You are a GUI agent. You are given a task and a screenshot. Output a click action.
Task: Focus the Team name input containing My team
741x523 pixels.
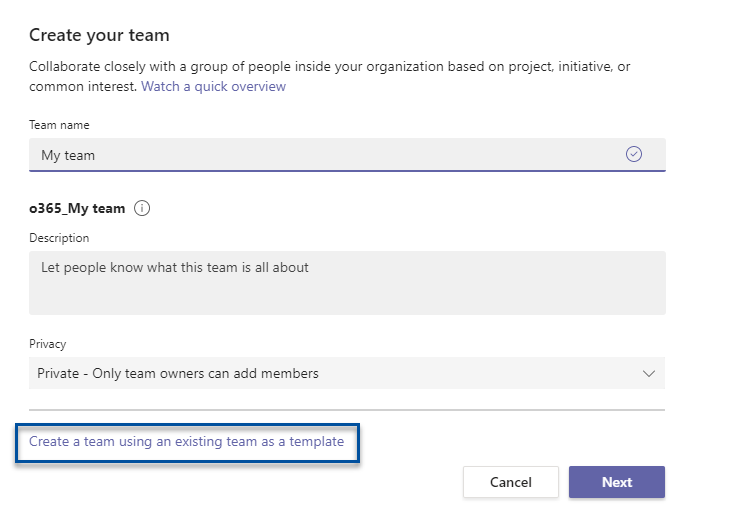point(347,154)
